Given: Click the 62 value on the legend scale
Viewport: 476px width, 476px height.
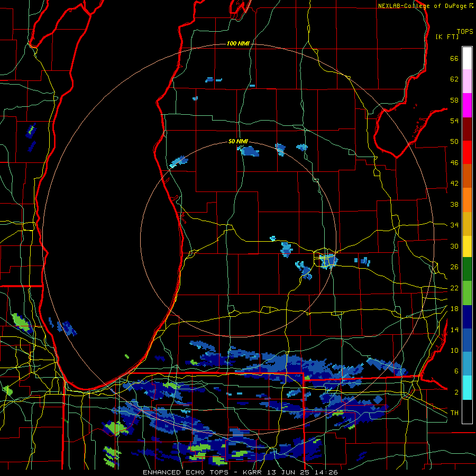Looking at the screenshot, I should click(x=454, y=79).
